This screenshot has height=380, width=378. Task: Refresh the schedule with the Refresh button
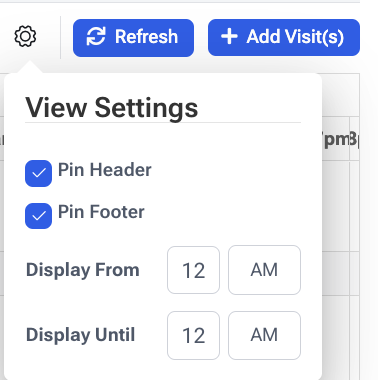click(133, 38)
